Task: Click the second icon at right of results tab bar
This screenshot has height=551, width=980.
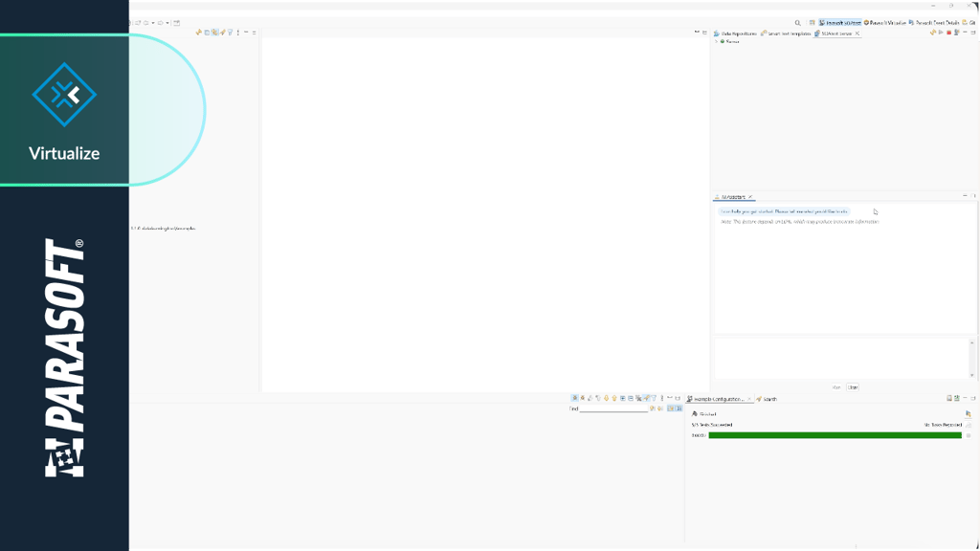Action: [957, 398]
